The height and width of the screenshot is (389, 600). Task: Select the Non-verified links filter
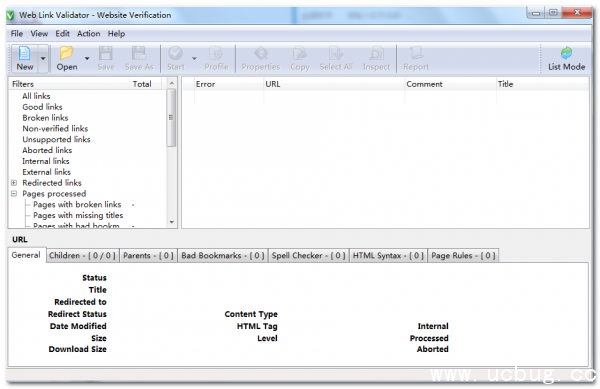[x=55, y=129]
